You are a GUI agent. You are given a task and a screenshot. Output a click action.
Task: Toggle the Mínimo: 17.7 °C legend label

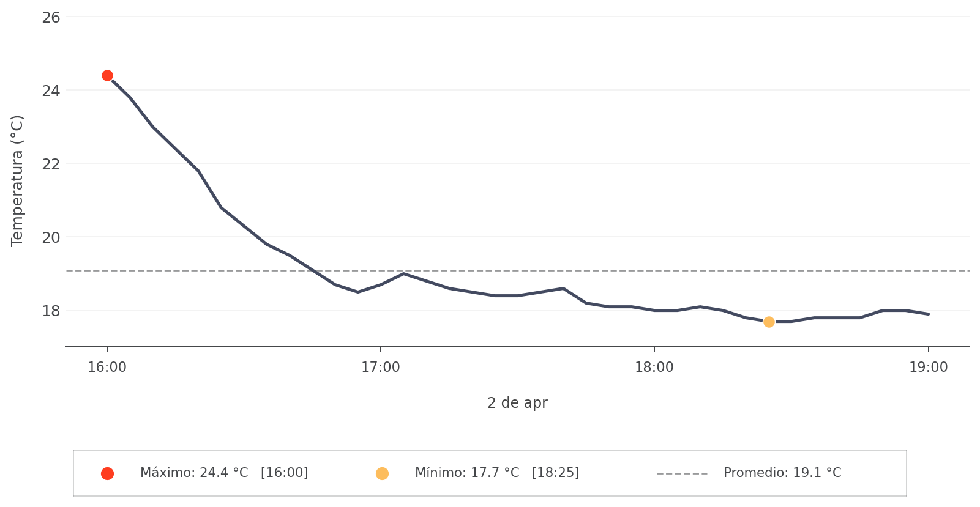coord(496,473)
